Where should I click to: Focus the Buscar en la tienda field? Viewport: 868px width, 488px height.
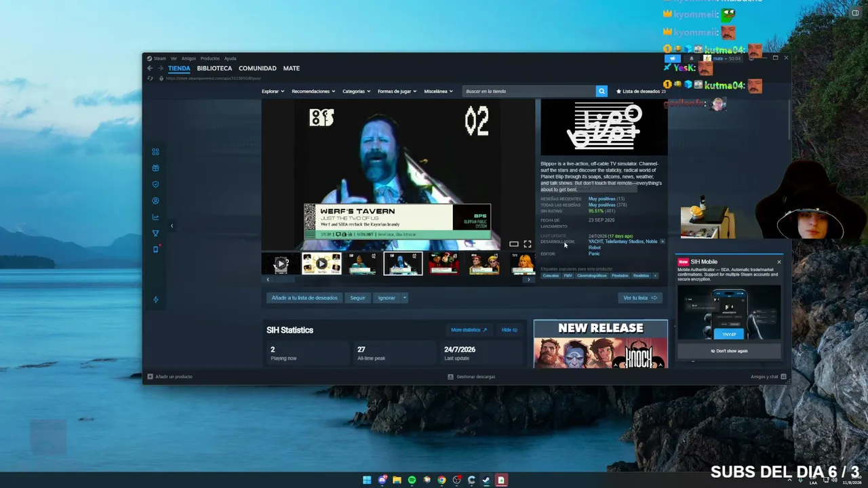[529, 91]
